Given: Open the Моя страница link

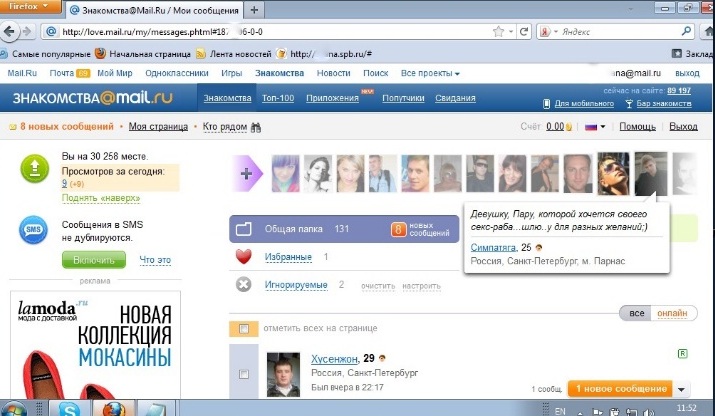Looking at the screenshot, I should coord(158,126).
